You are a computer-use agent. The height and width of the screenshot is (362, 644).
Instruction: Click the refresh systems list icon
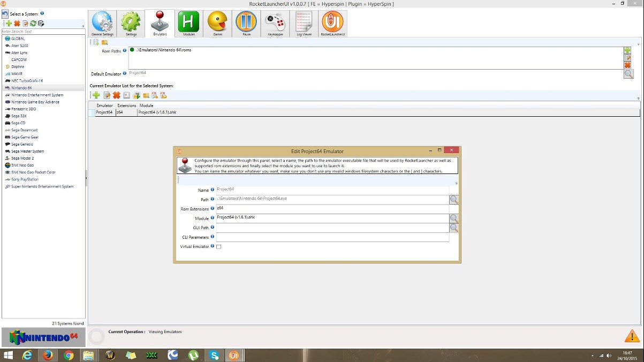click(33, 24)
